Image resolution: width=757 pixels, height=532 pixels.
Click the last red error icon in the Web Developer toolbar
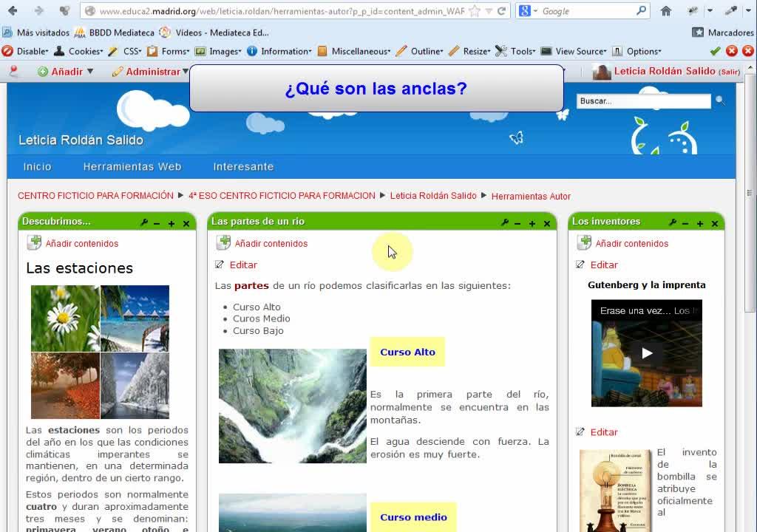point(748,51)
